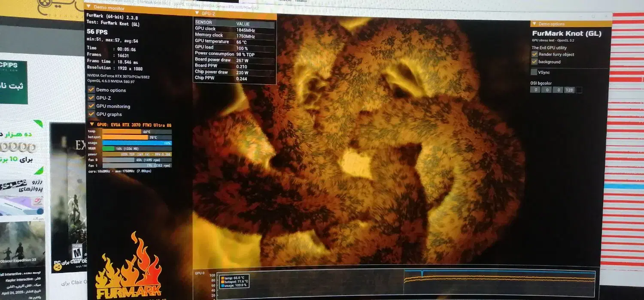Click the Resolution 1920 x 1080 line
The height and width of the screenshot is (300, 644).
click(x=115, y=68)
